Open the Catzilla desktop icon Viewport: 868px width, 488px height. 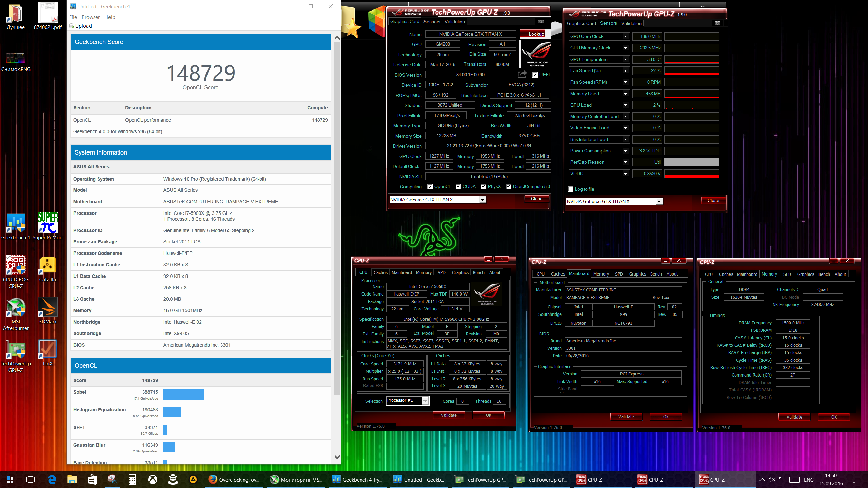47,269
